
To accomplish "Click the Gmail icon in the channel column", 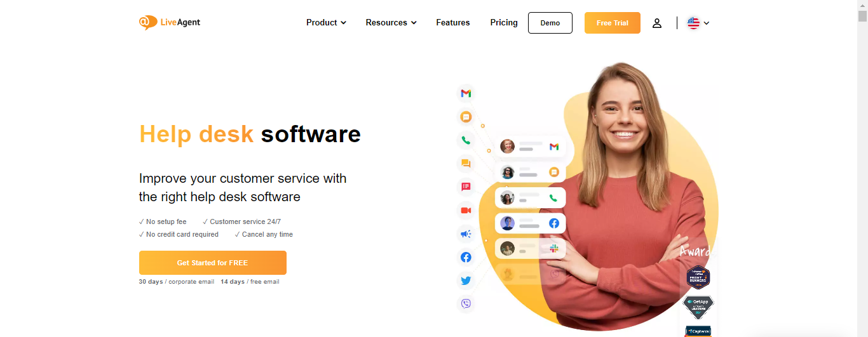I will click(x=466, y=93).
